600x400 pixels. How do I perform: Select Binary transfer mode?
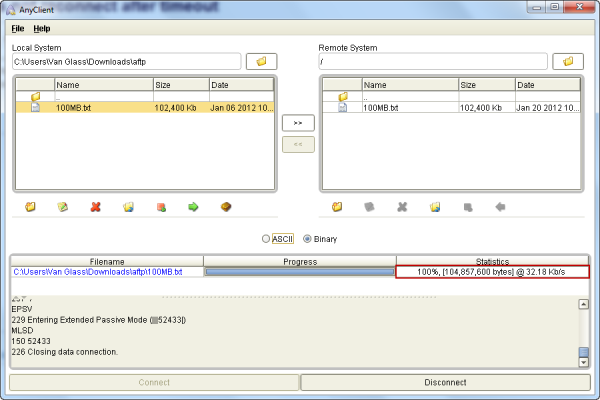pyautogui.click(x=308, y=239)
